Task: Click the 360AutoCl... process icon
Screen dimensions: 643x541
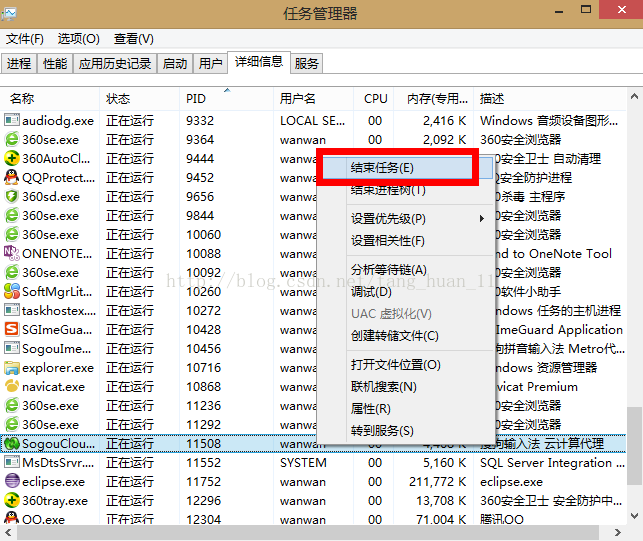Action: (x=11, y=158)
